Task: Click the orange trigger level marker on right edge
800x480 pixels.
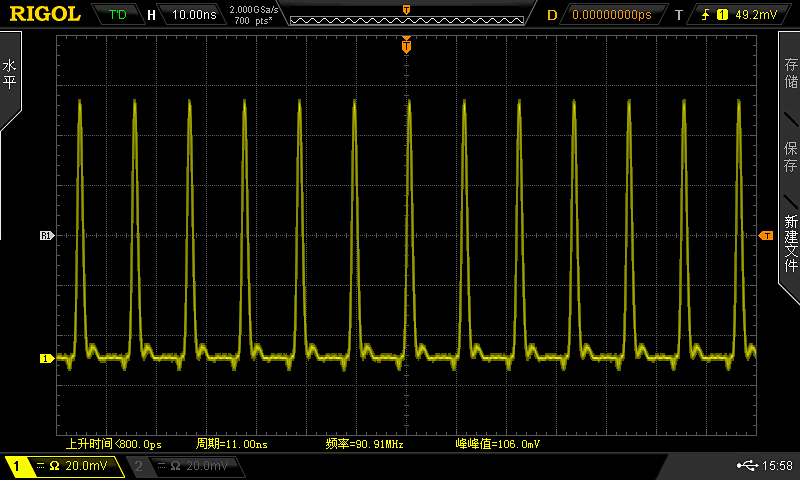Action: pyautogui.click(x=767, y=235)
